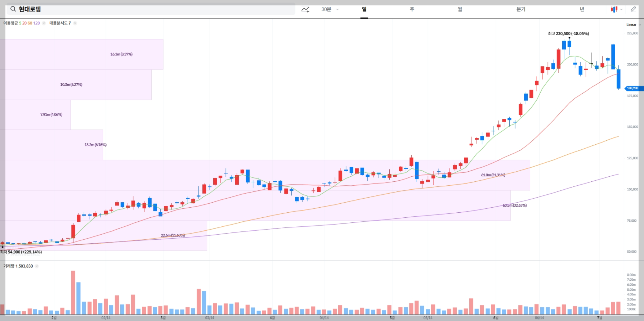The height and width of the screenshot is (321, 644).
Task: Remove the 매물분석도 indicator with its x
Action: pos(75,23)
